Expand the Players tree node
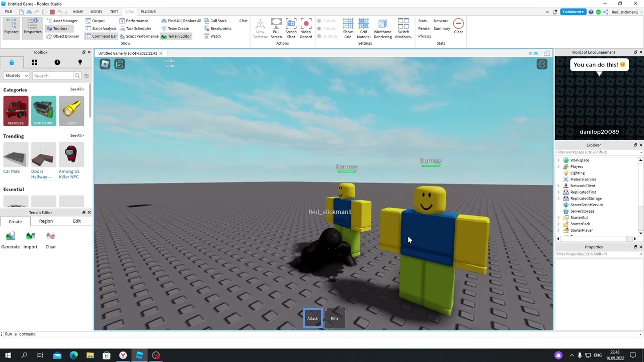644x362 pixels. tap(558, 166)
